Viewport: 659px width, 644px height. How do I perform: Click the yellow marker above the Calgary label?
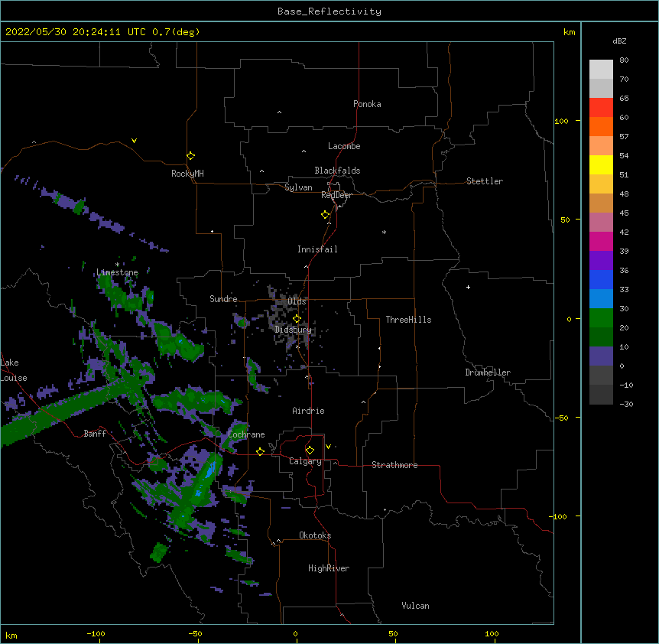coord(310,450)
